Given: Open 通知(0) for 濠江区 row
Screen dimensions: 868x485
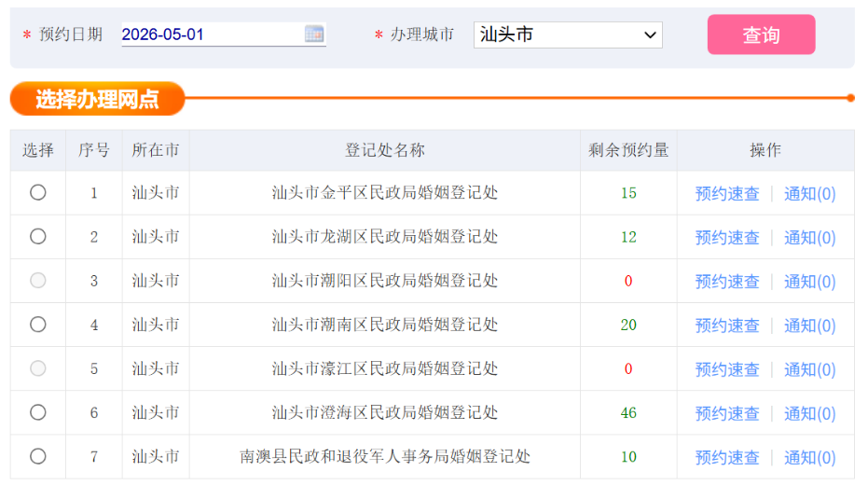Looking at the screenshot, I should tap(810, 369).
